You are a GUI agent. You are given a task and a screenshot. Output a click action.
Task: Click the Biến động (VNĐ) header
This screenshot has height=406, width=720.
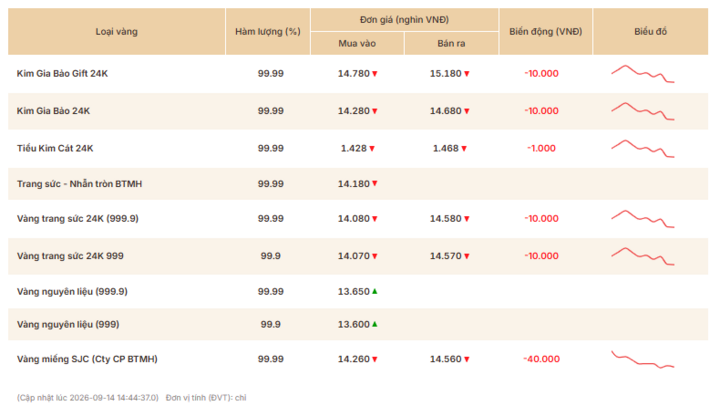click(546, 32)
